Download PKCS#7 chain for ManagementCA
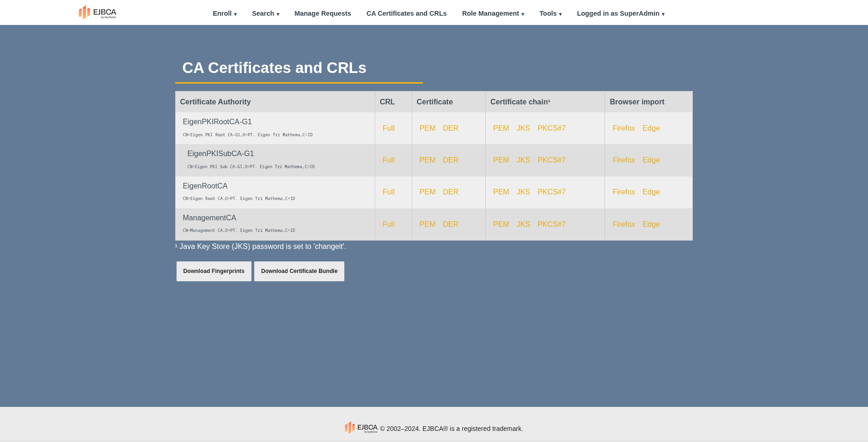The image size is (868, 442). pos(551,224)
